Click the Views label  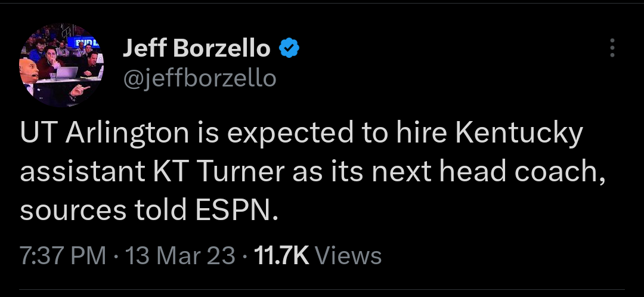(348, 256)
